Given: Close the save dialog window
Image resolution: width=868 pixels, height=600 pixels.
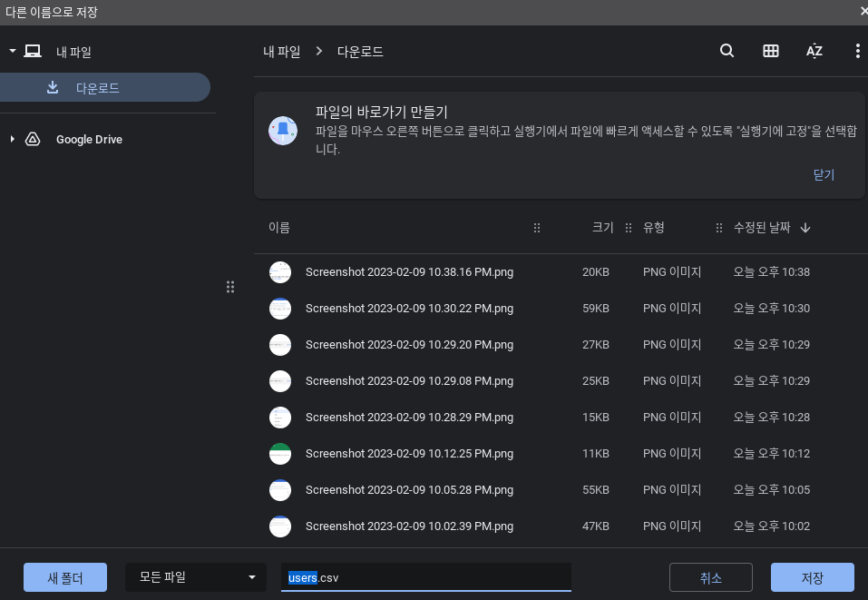Looking at the screenshot, I should [x=863, y=11].
